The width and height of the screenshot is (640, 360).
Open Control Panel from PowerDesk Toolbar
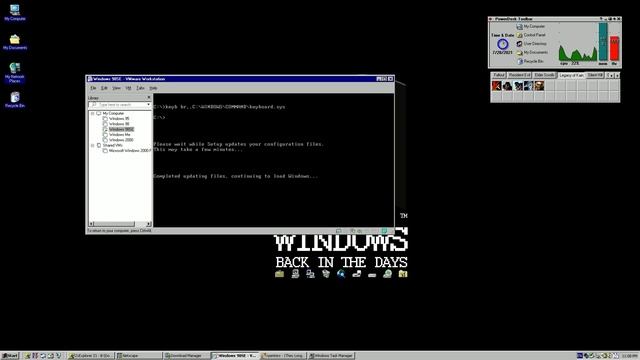coord(531,35)
